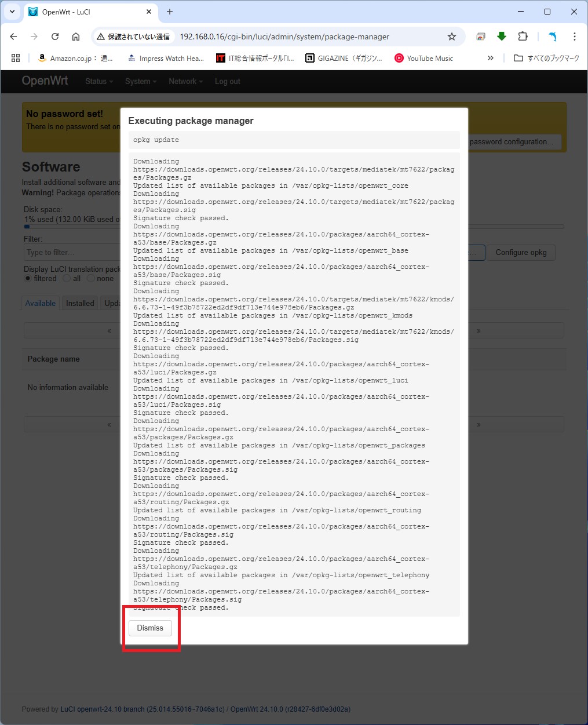Click the address bar URL
588x725 pixels.
(x=284, y=37)
